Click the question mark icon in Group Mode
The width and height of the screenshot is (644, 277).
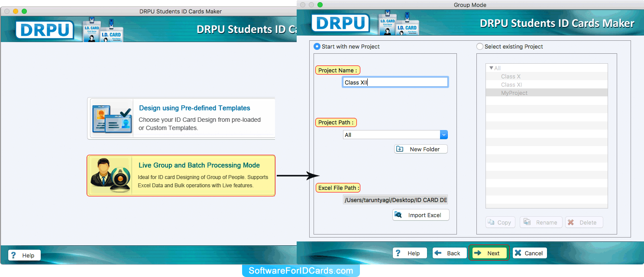[398, 253]
